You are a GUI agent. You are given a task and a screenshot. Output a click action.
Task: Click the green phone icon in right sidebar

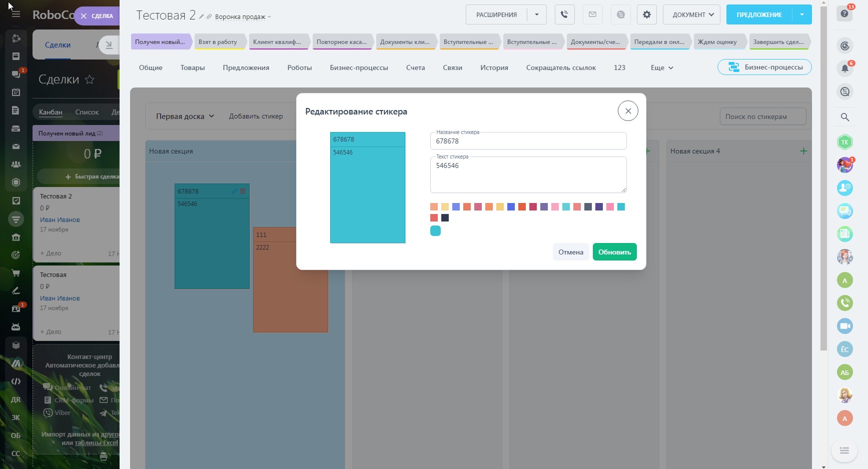[x=845, y=302]
